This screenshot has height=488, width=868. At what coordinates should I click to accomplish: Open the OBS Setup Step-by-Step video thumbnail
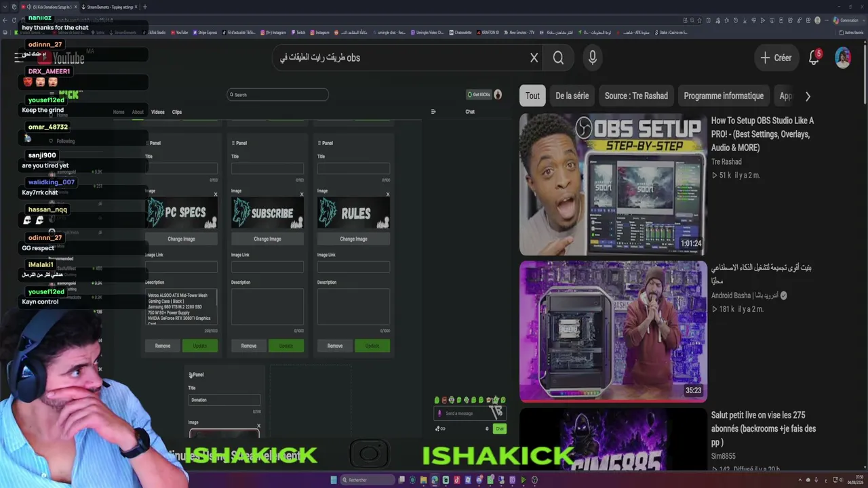coord(613,184)
